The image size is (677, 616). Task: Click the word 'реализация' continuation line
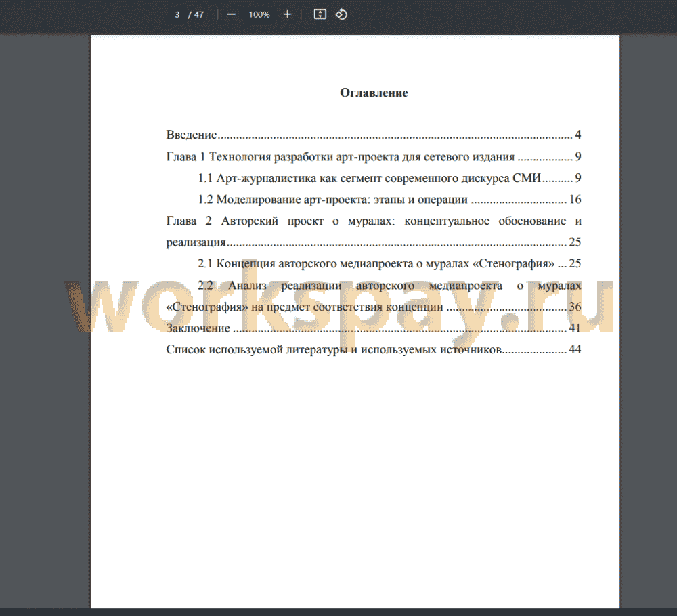[x=374, y=242]
